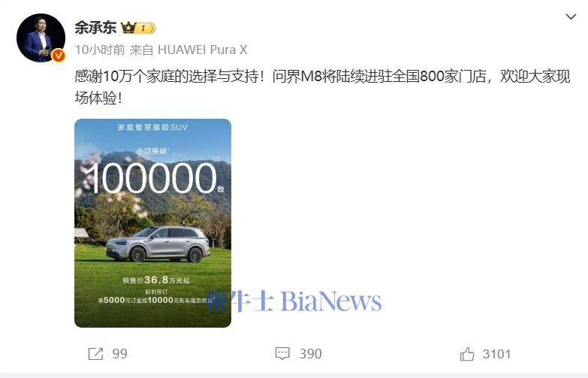Click the like count 3101
588x378 pixels.
pos(496,354)
